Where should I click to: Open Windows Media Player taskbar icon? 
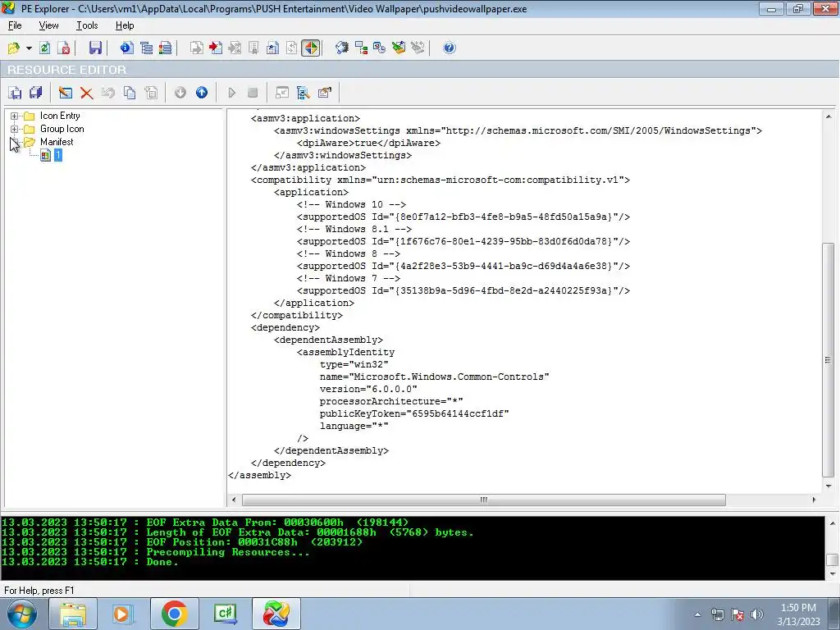(123, 614)
